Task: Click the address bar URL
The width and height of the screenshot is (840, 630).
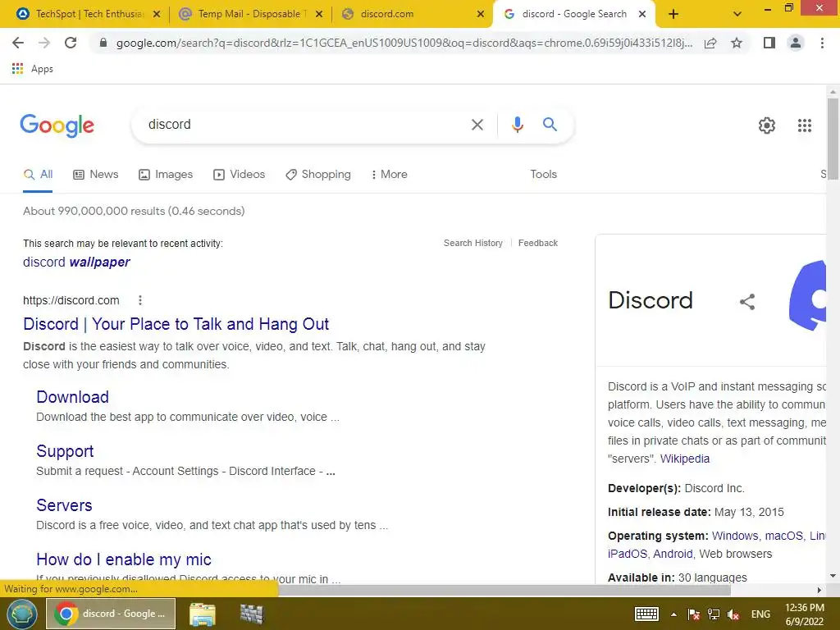Action: (404, 43)
